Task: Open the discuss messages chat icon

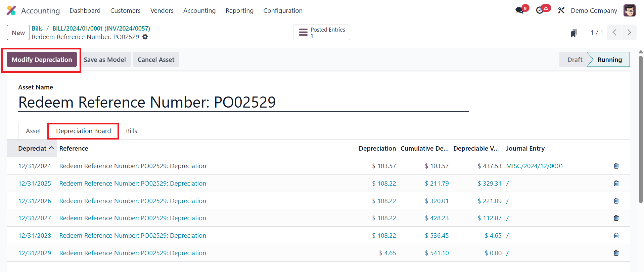Action: [x=520, y=10]
